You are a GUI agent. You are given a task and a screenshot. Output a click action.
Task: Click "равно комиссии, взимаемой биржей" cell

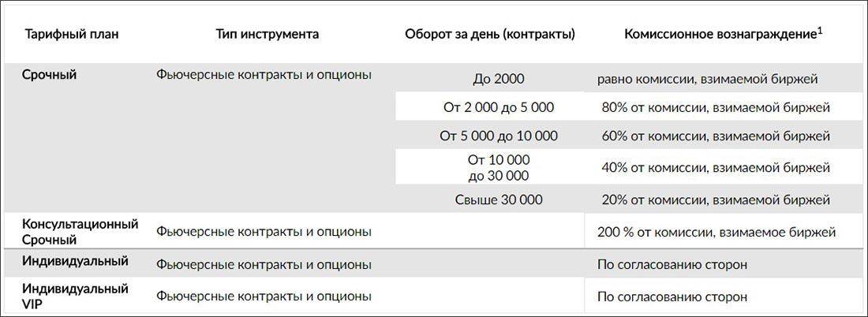(x=707, y=79)
